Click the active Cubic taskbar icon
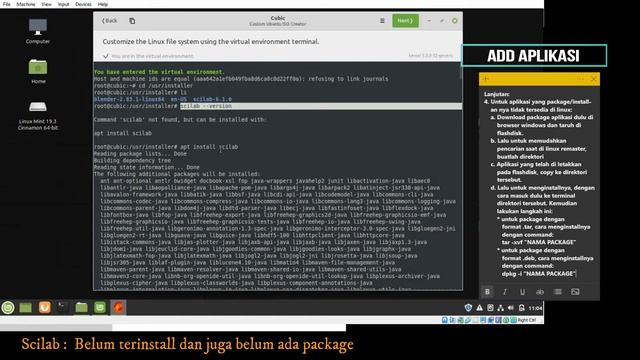Viewport: 640px width, 360px height. click(118, 307)
